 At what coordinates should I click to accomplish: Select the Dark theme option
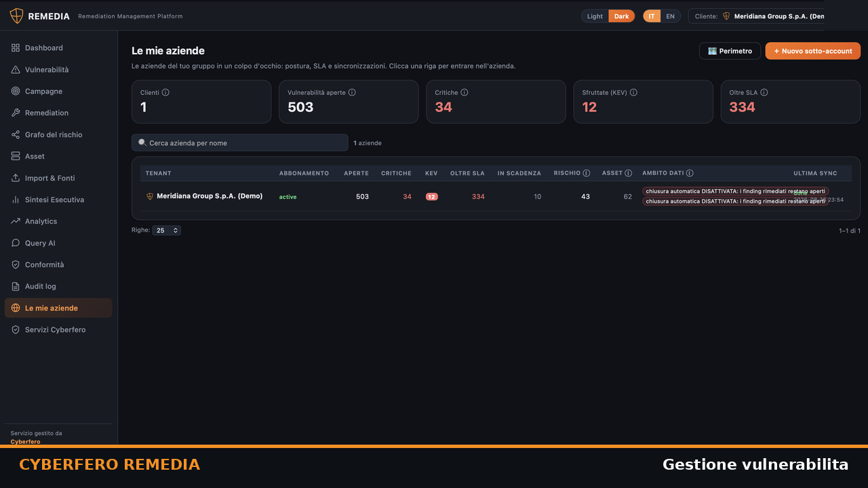(x=622, y=16)
